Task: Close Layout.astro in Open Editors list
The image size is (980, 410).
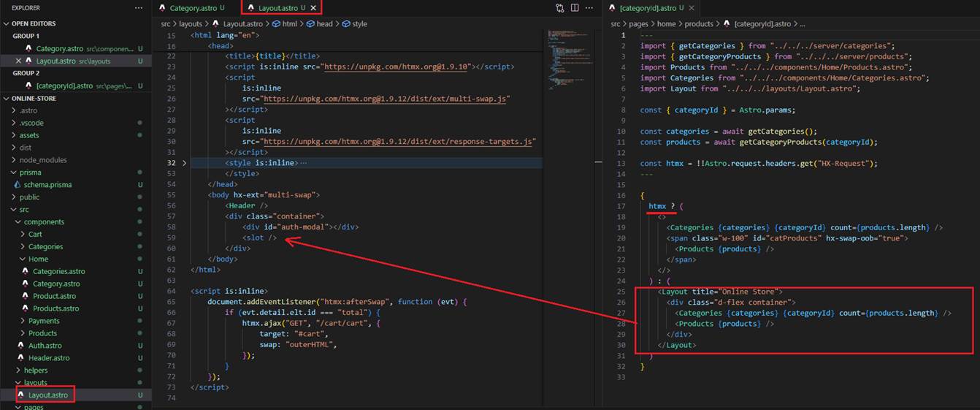Action: coord(18,61)
